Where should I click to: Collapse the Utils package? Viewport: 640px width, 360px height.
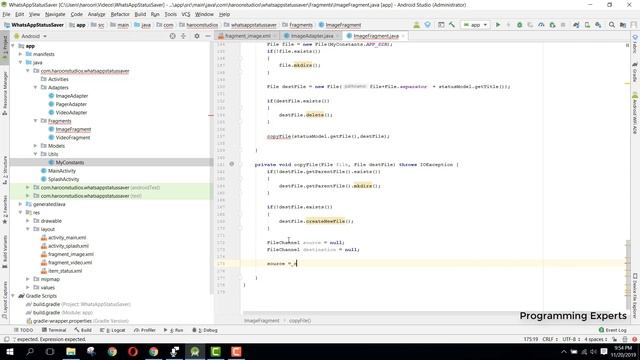36,154
